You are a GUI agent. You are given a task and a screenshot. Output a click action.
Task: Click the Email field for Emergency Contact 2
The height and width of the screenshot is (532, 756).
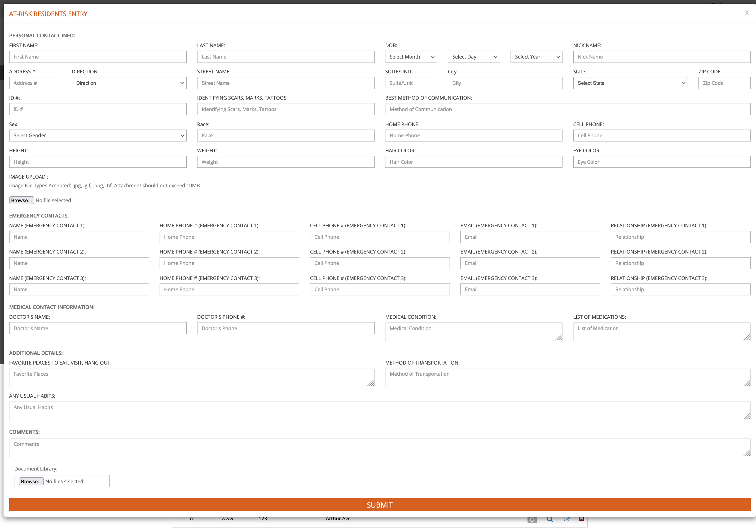tap(530, 263)
